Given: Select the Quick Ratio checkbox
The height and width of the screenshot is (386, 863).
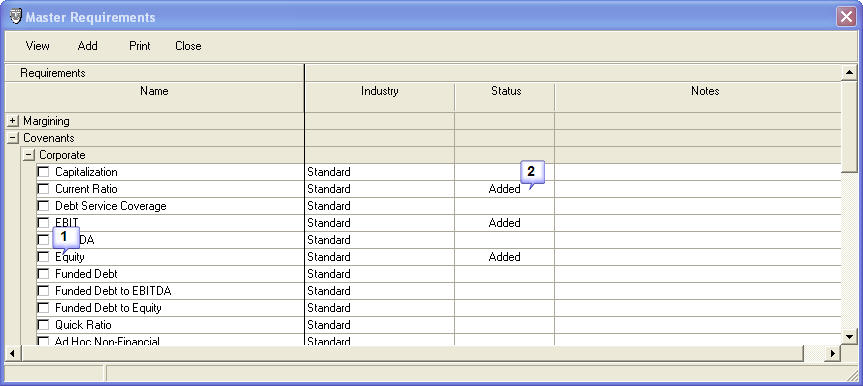Looking at the screenshot, I should tap(43, 325).
